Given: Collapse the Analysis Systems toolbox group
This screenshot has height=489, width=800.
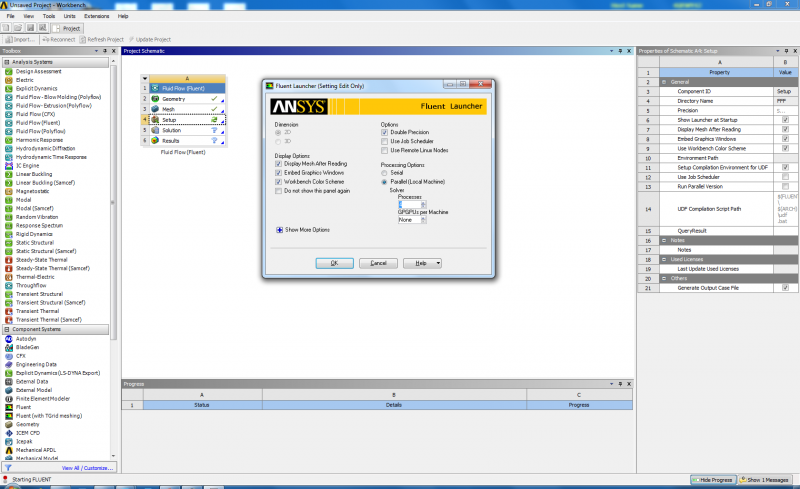Looking at the screenshot, I should click(x=7, y=62).
